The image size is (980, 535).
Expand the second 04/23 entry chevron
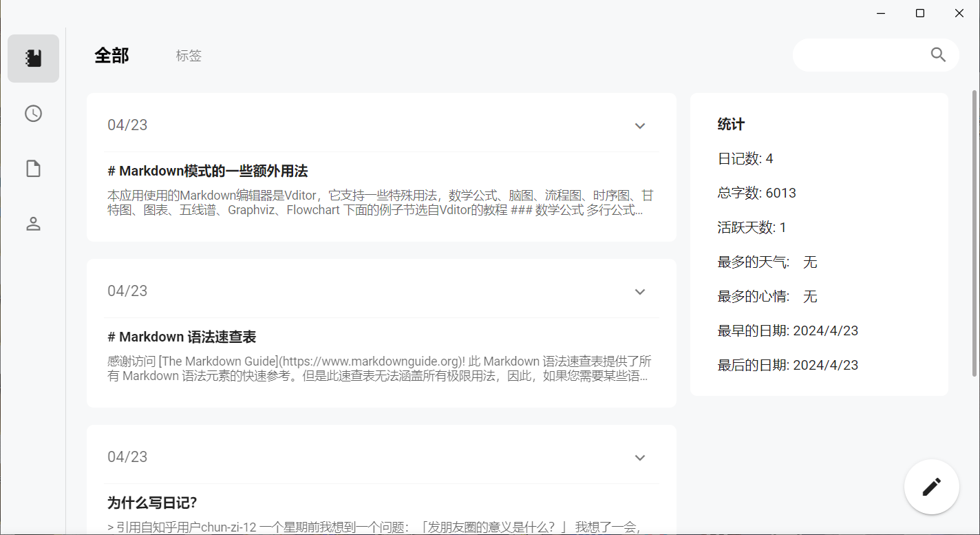tap(640, 291)
